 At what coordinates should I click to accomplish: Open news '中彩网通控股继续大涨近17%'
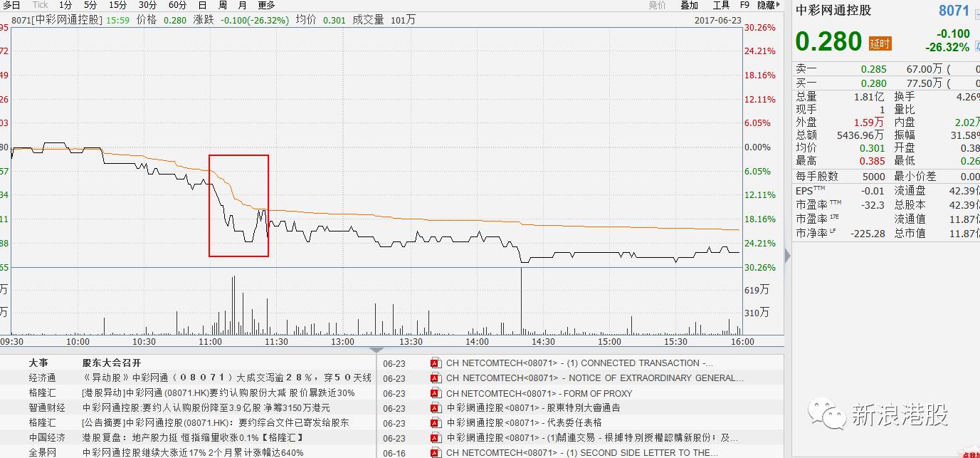tap(192, 452)
